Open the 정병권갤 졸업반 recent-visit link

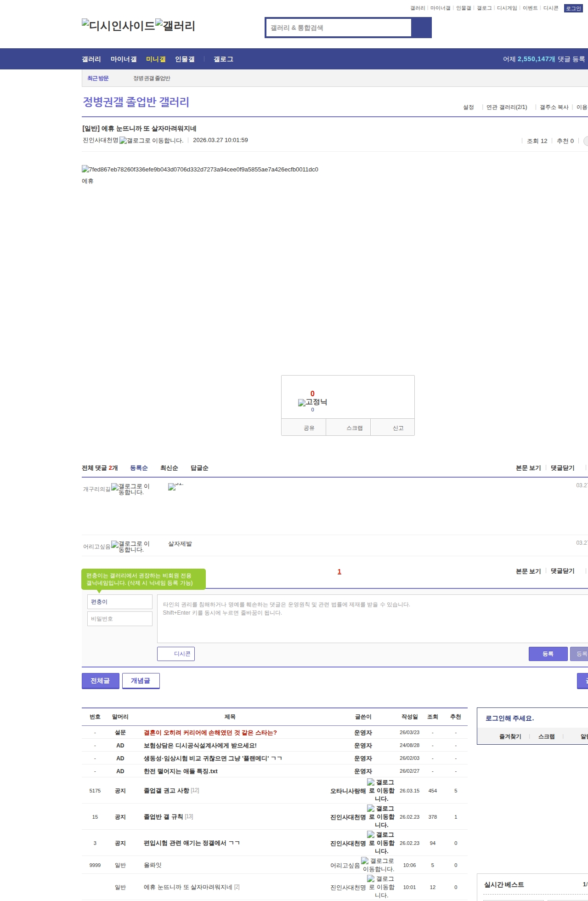pos(152,79)
